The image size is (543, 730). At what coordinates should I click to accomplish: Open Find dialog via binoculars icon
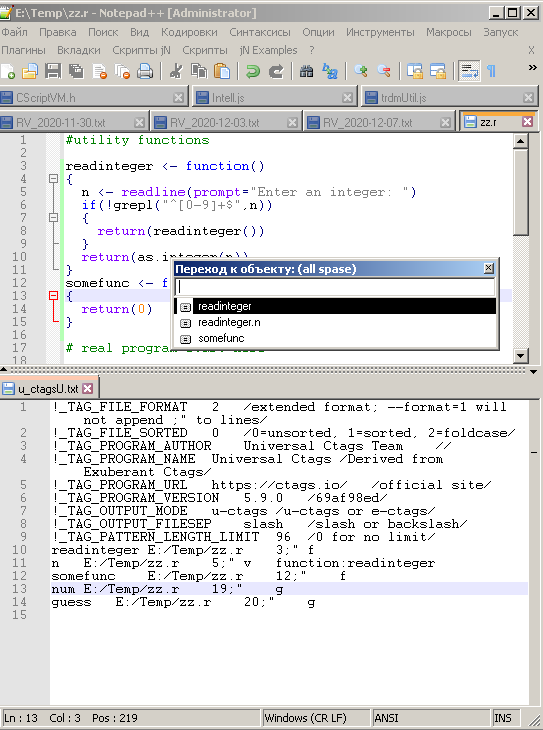click(x=306, y=71)
